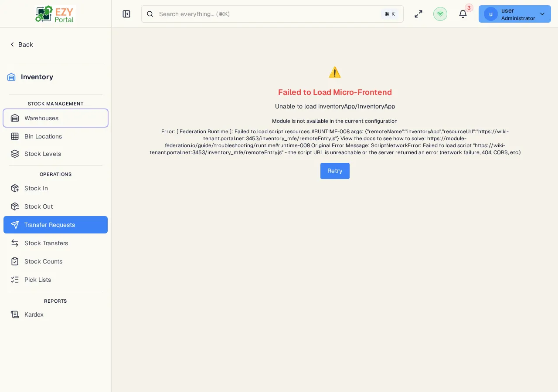Click the Back arrow icon
The width and height of the screenshot is (558, 392).
[x=12, y=44]
